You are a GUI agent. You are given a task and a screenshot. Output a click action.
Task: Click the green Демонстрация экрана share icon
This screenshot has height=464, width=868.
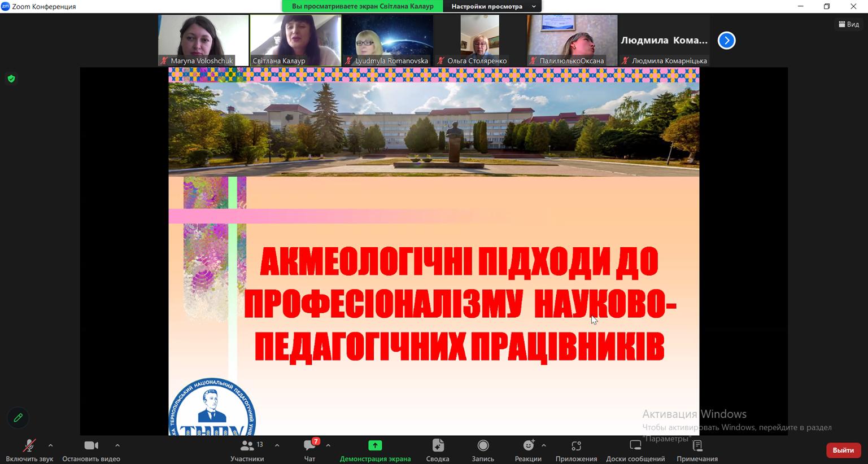[375, 445]
